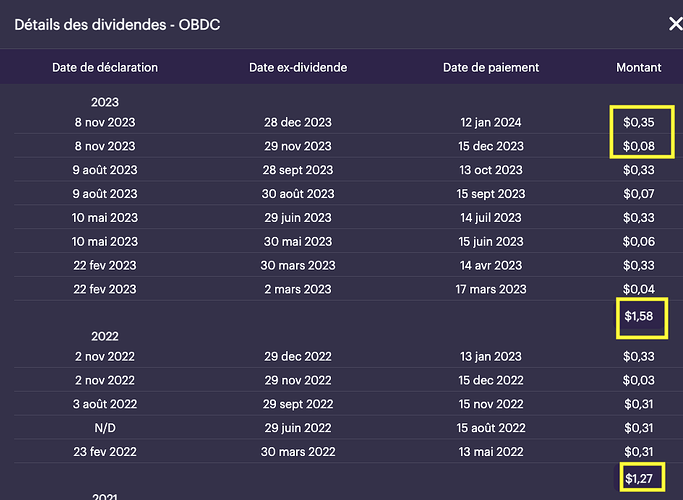Click payment date 15 dec 2022

coord(491,380)
